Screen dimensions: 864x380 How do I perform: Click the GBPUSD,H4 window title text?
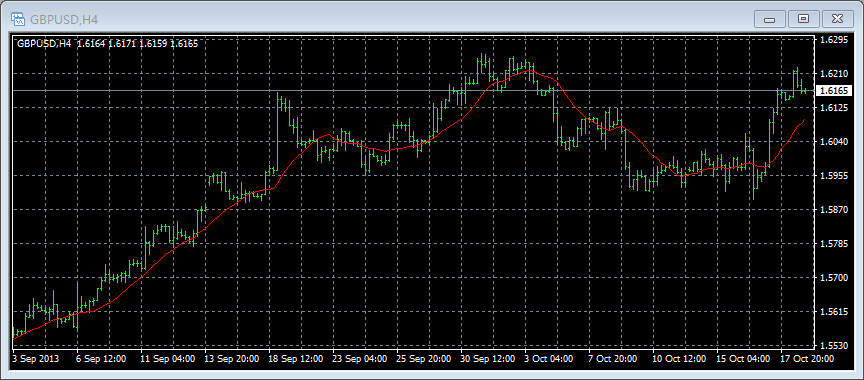63,20
